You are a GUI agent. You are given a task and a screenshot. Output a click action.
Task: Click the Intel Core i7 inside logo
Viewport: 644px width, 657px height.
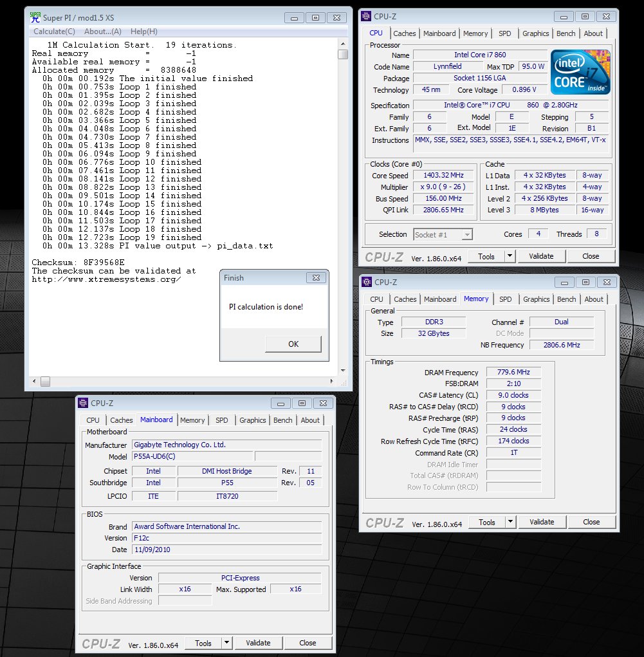(580, 71)
